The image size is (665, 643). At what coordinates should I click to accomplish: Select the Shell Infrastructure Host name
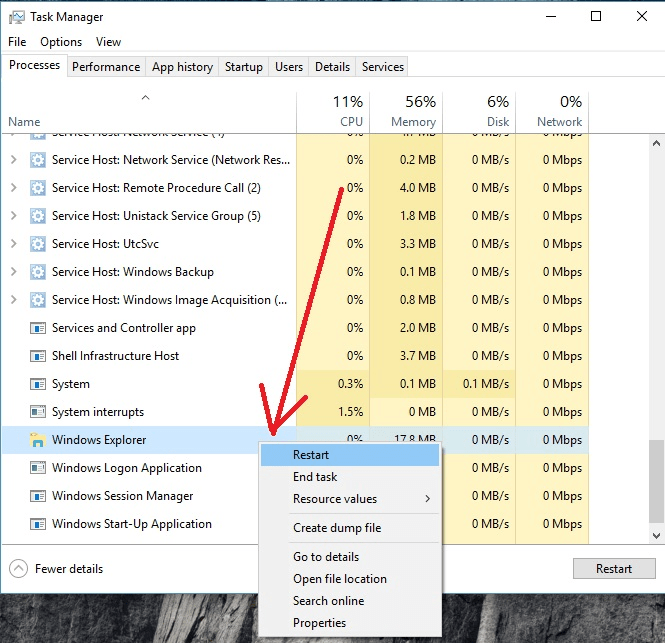tap(115, 356)
